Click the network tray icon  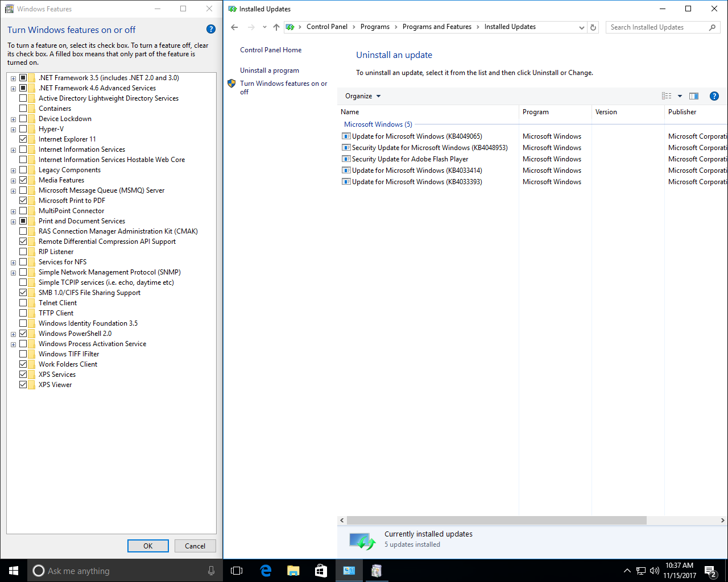click(640, 571)
